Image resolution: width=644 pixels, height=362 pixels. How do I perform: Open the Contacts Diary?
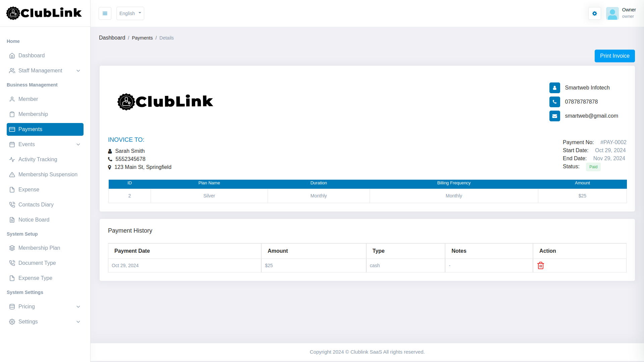click(36, 204)
